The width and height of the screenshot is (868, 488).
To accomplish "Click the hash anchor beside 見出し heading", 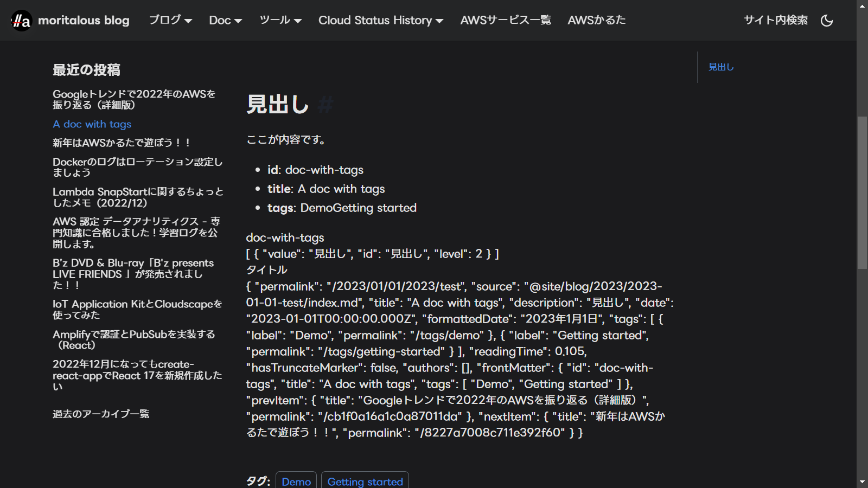I will point(325,104).
